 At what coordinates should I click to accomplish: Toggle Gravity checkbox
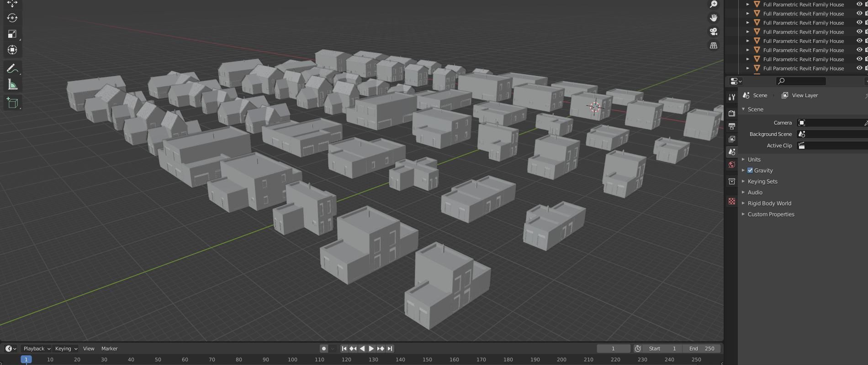pos(750,170)
